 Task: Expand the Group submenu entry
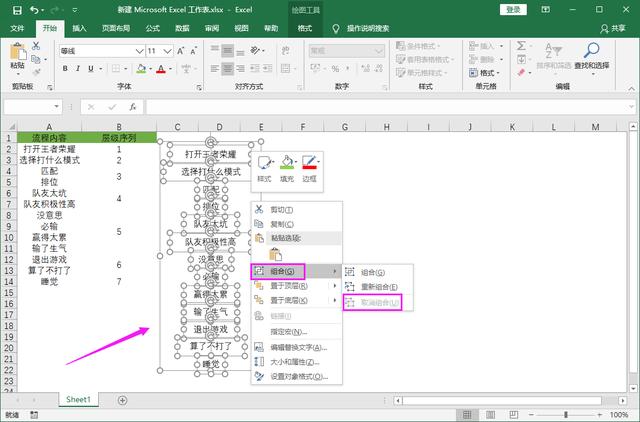(x=296, y=271)
